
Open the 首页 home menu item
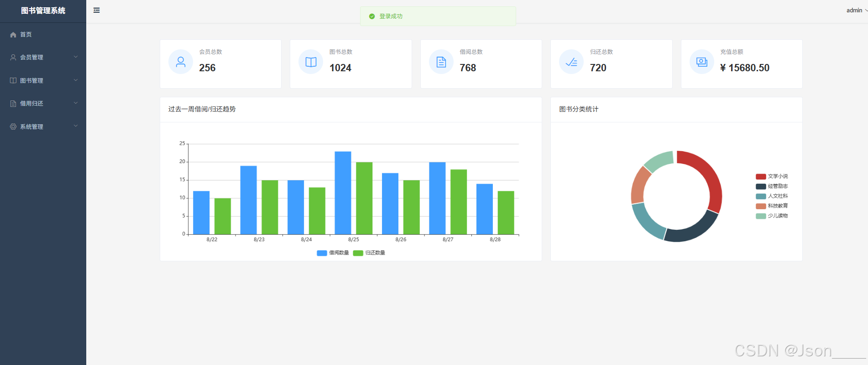43,34
